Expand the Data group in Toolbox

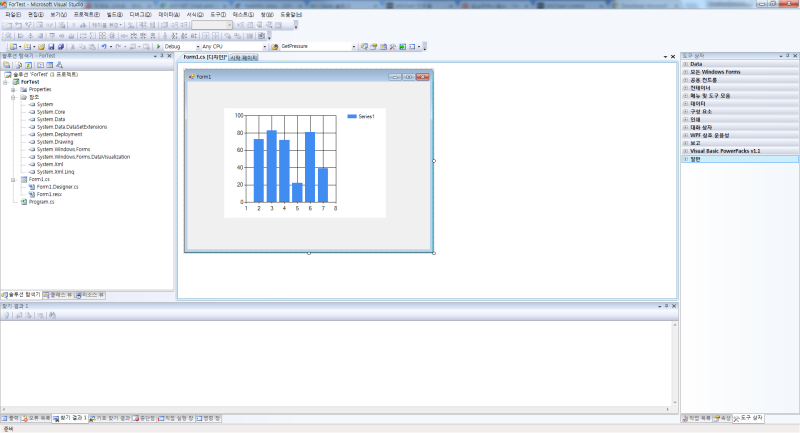click(x=686, y=64)
